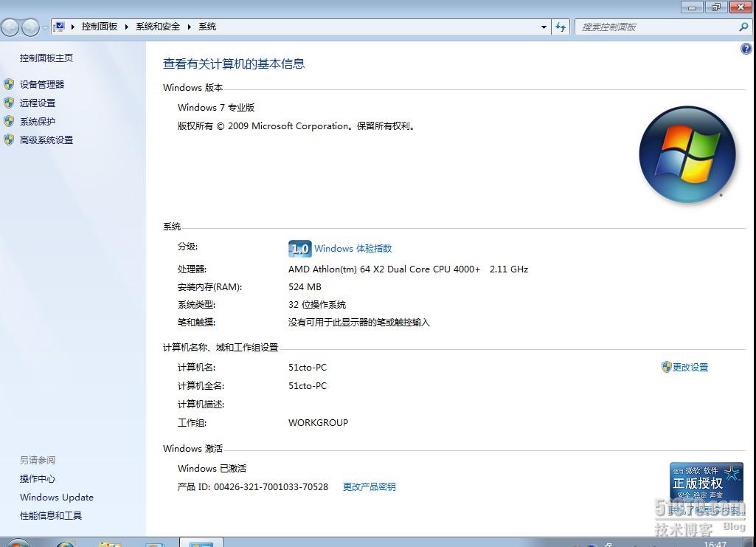Open the Windows 体验指数 link
The height and width of the screenshot is (547, 756).
point(353,249)
